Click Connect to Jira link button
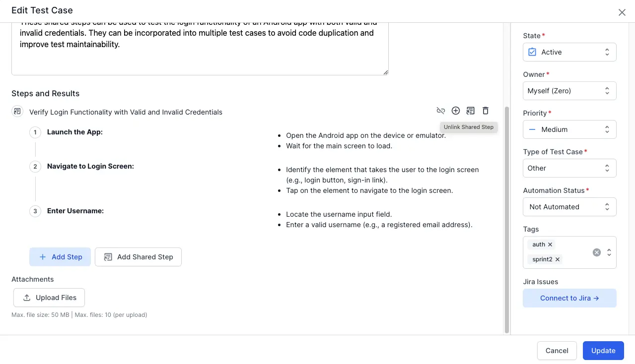The image size is (635, 364). pos(569,298)
